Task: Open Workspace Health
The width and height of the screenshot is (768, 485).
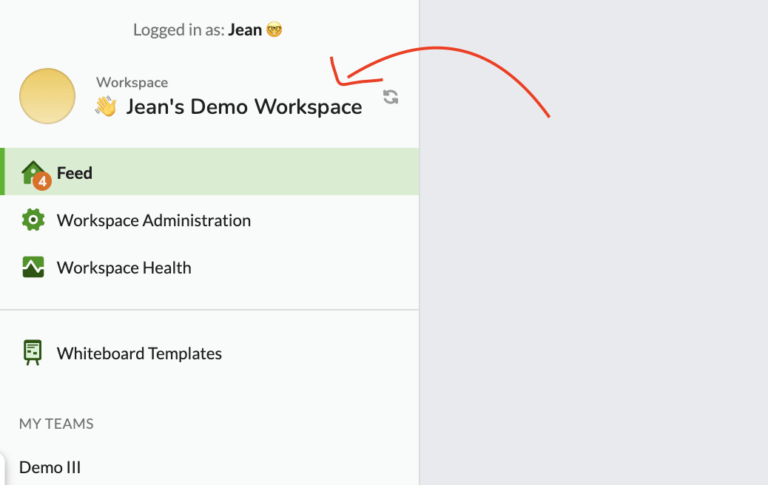Action: [x=210, y=267]
